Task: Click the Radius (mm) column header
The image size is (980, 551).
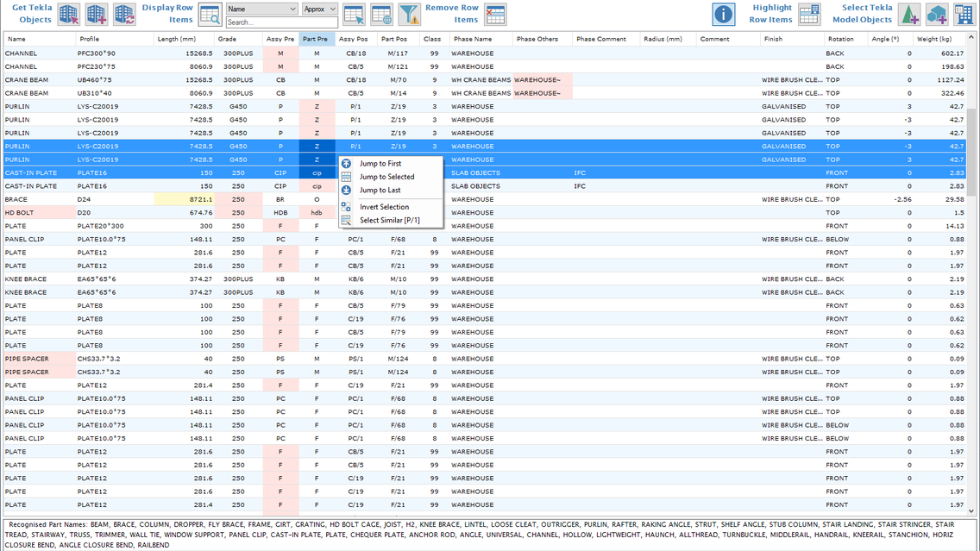Action: coord(668,39)
